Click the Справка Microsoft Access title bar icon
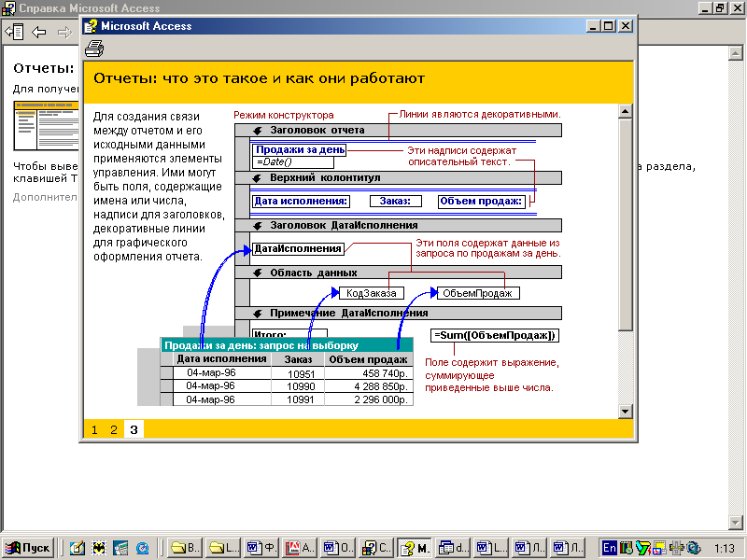Viewport: 747px width, 560px height. pos(8,8)
